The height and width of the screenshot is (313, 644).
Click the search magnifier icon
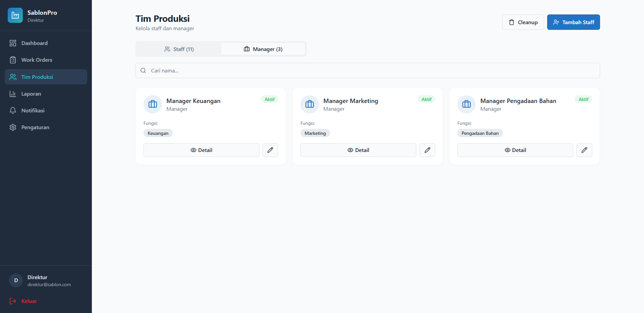click(x=143, y=70)
